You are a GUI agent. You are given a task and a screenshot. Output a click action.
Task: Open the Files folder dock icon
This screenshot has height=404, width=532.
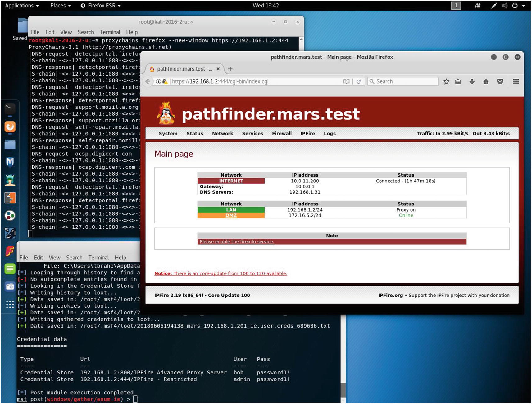point(10,145)
